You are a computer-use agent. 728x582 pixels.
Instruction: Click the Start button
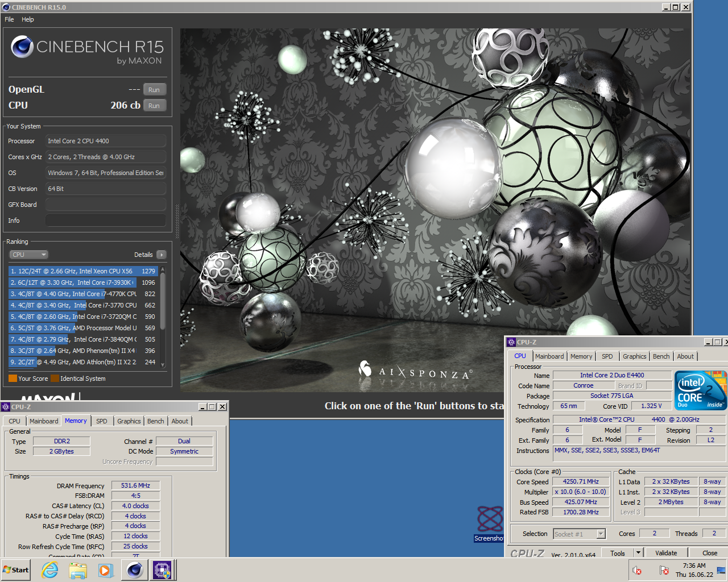pos(16,570)
